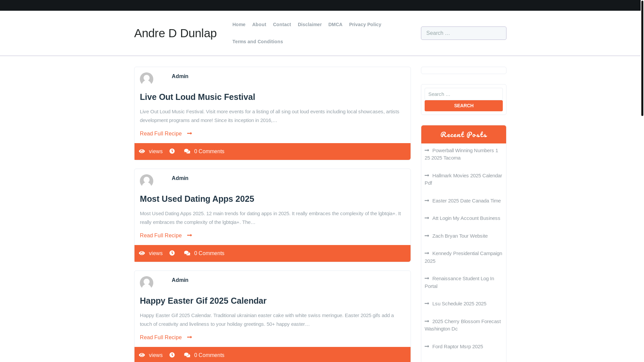
Task: Click the orange Search button in sidebar
Action: (x=464, y=106)
